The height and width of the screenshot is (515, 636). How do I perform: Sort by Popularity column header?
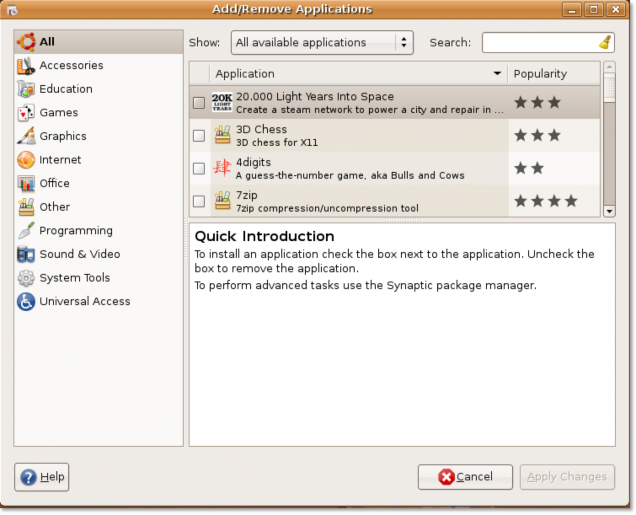[x=554, y=74]
